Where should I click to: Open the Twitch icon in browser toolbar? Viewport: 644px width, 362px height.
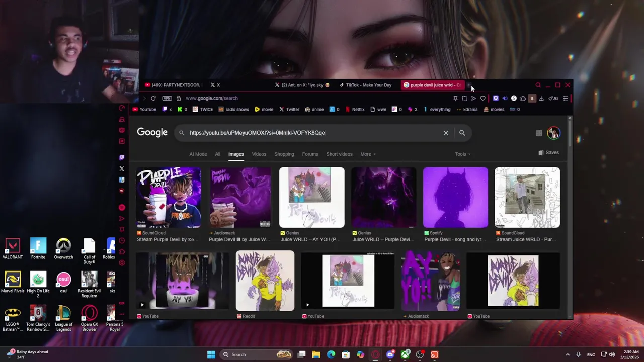pyautogui.click(x=496, y=98)
